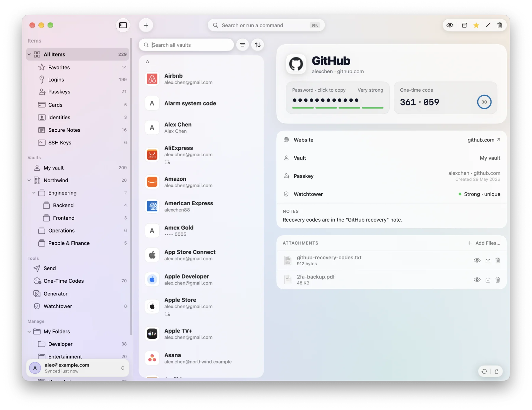Screen dimensions: 532x410
Task: Click the Search or run a command bar
Action: [x=266, y=25]
